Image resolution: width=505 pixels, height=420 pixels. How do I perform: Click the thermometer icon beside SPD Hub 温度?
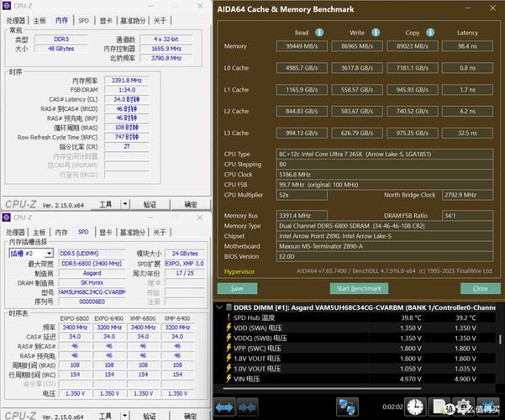point(229,318)
